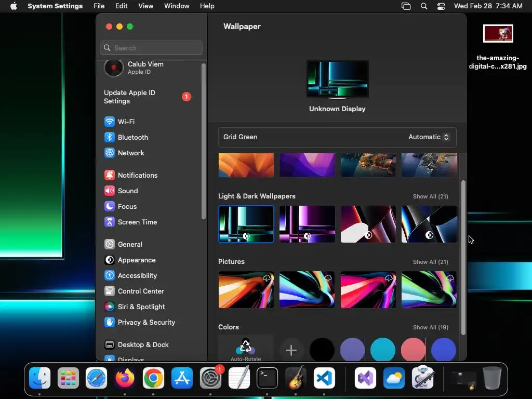Open the Trash in the Dock
This screenshot has height=399, width=532.
[x=492, y=378]
